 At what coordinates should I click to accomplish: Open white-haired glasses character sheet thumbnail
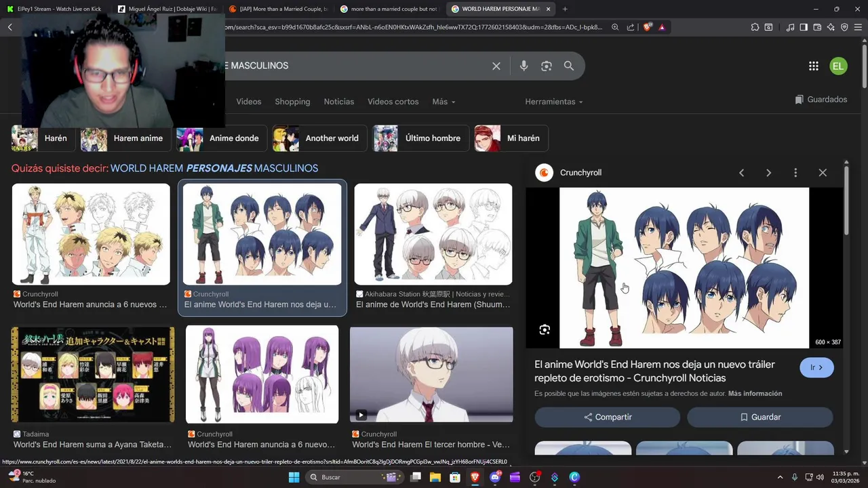(433, 235)
